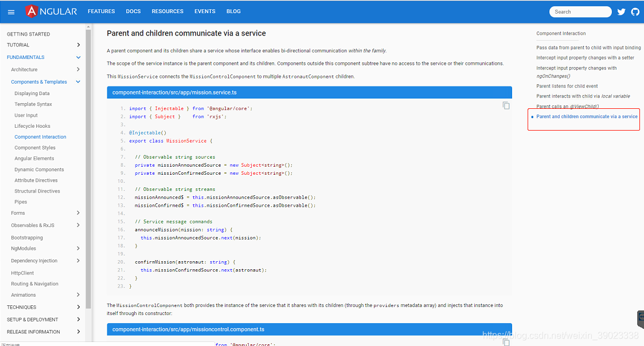Open Displaying Data in sidebar

(32, 93)
